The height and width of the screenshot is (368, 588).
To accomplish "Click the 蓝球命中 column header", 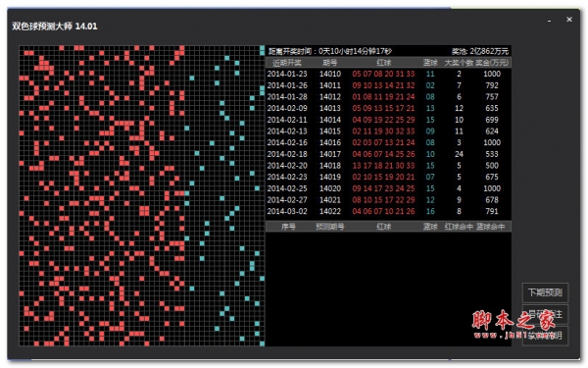I will coord(491,227).
